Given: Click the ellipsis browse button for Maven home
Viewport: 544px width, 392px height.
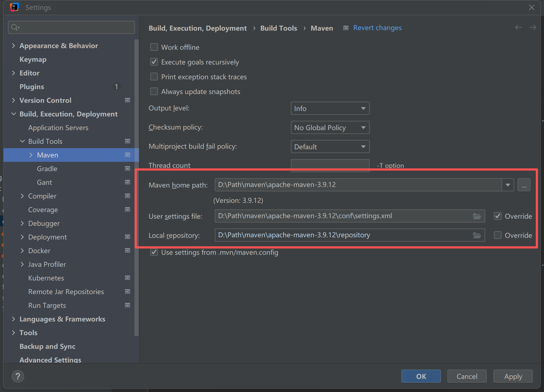Looking at the screenshot, I should tap(524, 185).
